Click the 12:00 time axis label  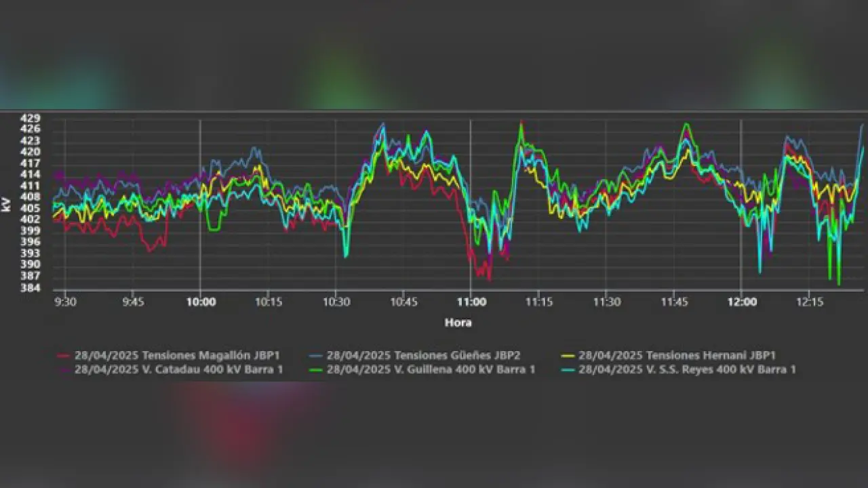coord(742,302)
